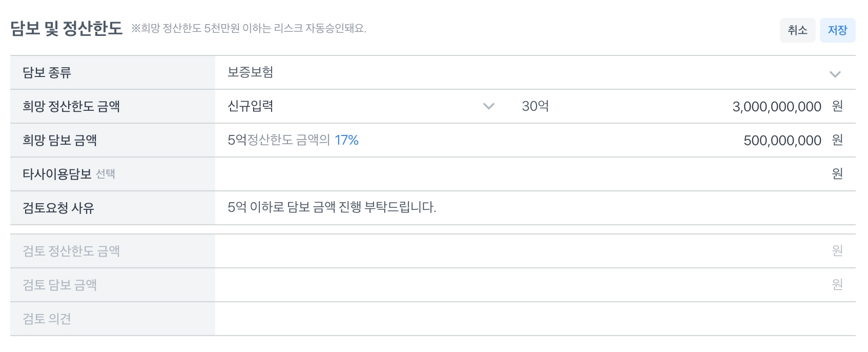Screen dimensions: 868x352
Task: Click the 담보 및 정산한도 section heading
Action: 67,29
